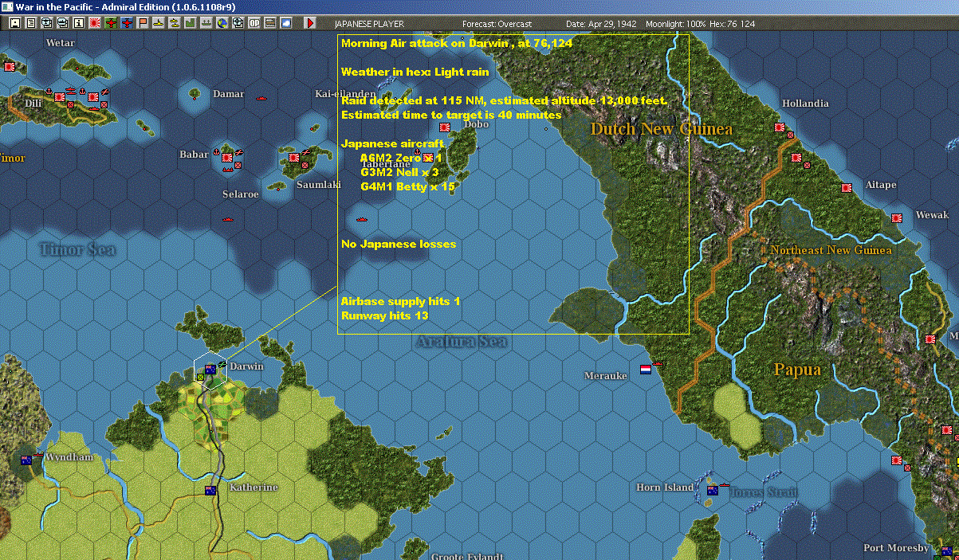Click the anchor icon beside Babar

point(216,153)
